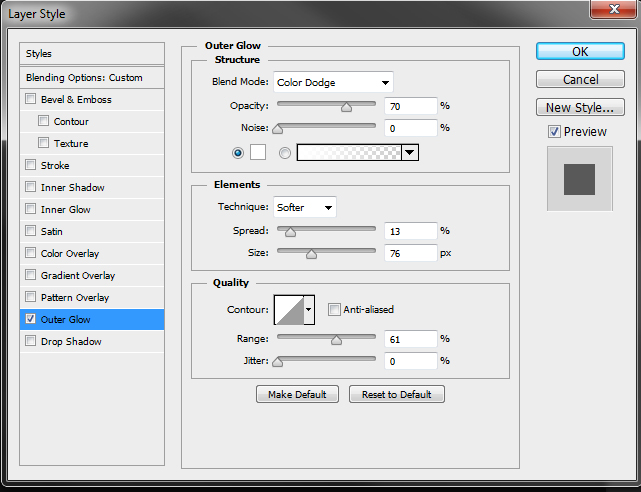This screenshot has width=641, height=492.
Task: Open the Contour picker dropdown arrow
Action: click(309, 310)
